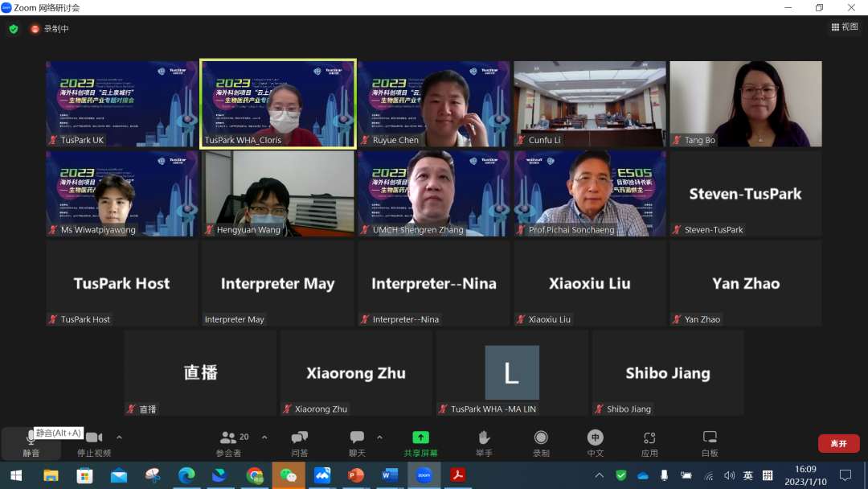
Task: Select Interpreter May participant tile
Action: click(278, 283)
